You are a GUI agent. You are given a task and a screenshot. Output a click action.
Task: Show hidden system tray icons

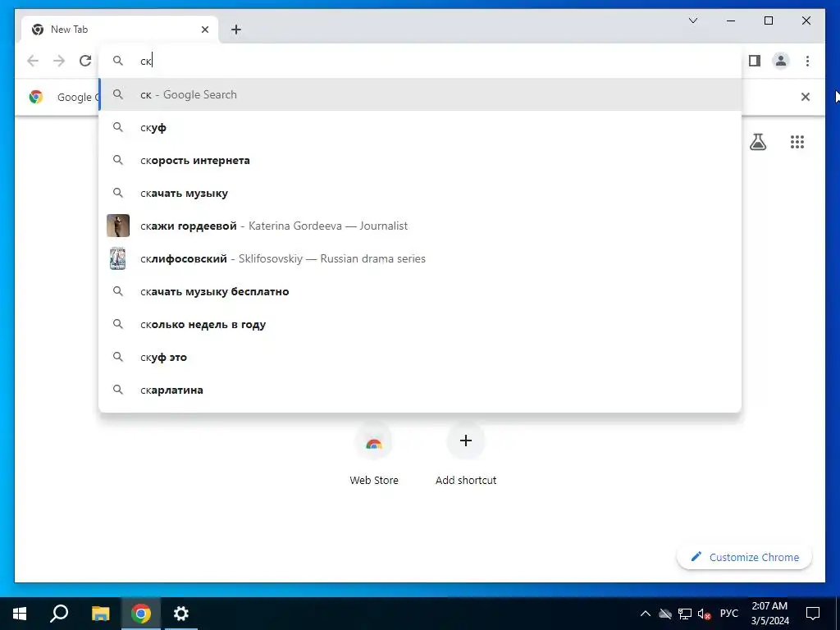click(646, 614)
